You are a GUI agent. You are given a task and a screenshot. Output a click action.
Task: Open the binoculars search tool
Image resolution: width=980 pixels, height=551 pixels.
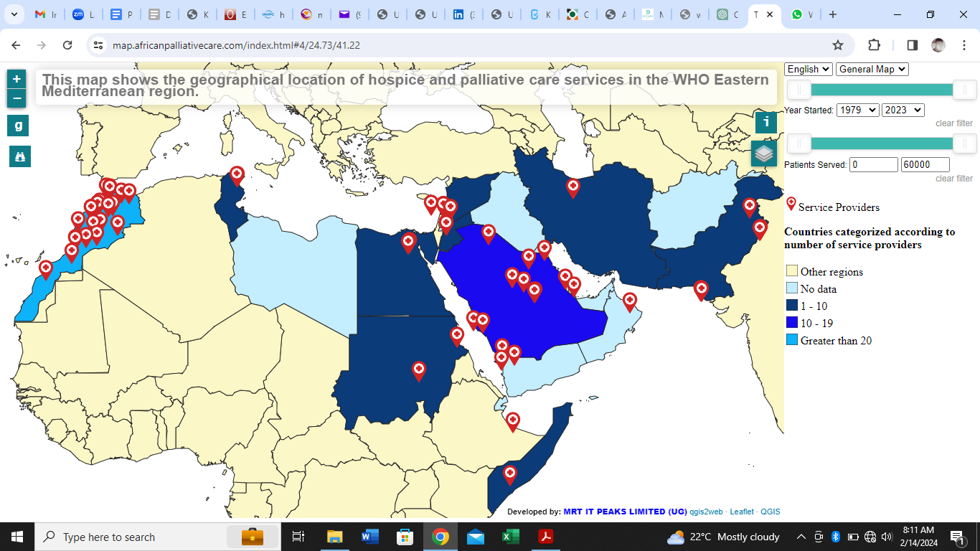19,156
